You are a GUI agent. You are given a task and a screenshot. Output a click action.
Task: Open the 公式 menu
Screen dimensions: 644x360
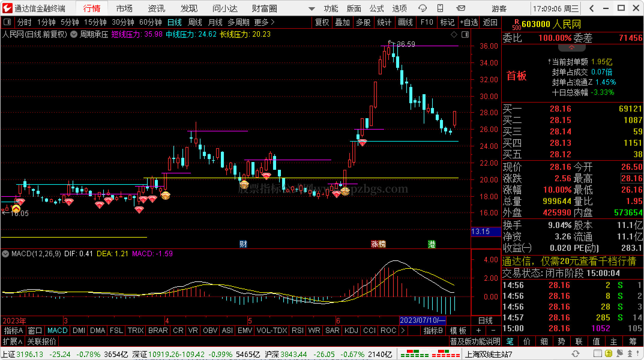click(x=377, y=9)
